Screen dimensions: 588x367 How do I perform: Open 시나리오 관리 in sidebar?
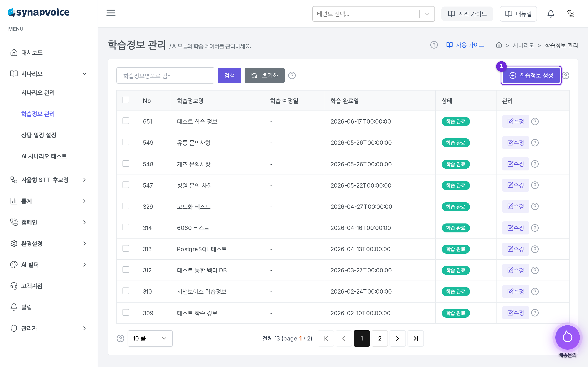click(x=38, y=93)
